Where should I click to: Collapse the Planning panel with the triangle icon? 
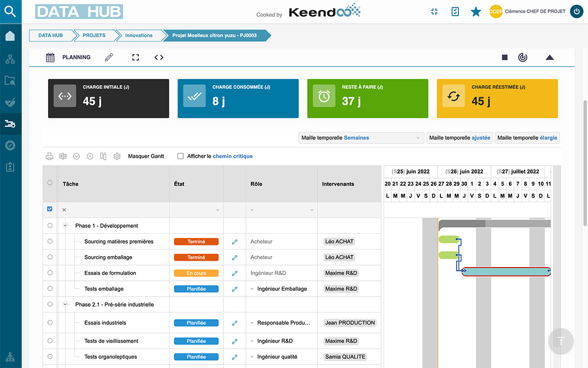point(550,57)
